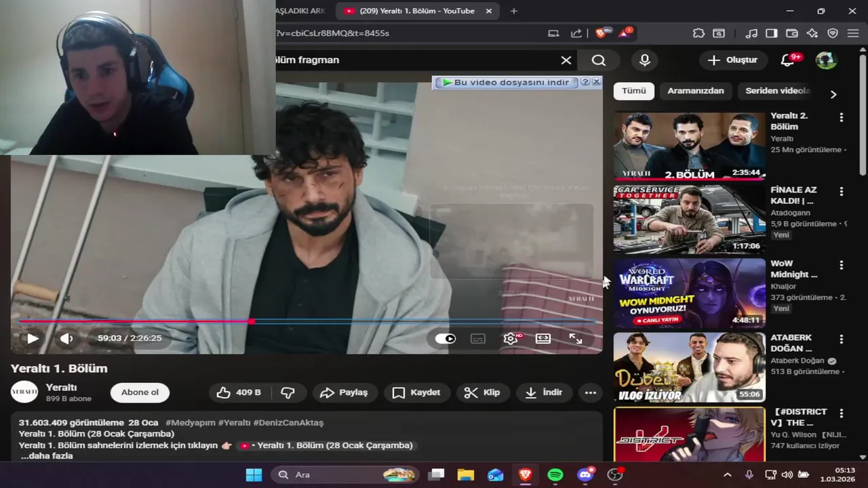Open Spotify from the taskbar
Screen dimensions: 868x488
click(x=555, y=474)
